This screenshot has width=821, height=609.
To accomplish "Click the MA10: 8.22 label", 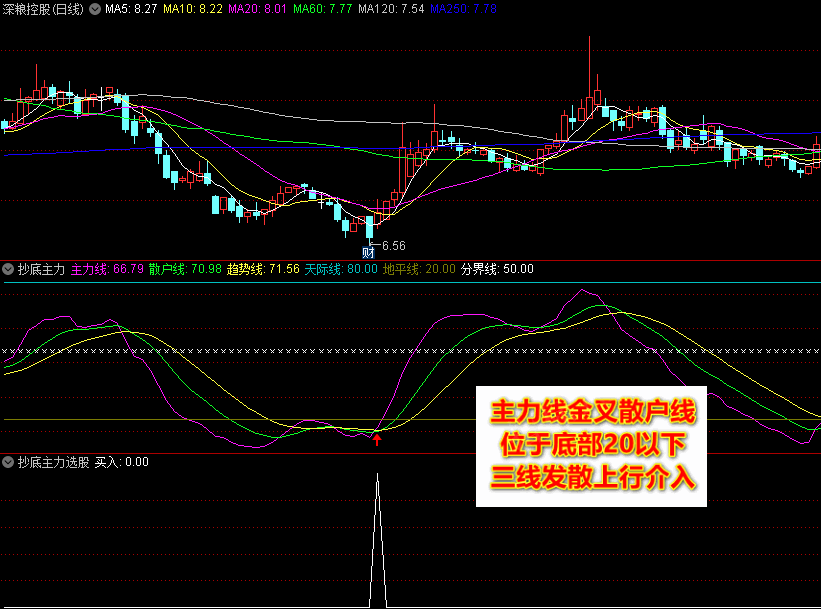I will pyautogui.click(x=193, y=9).
